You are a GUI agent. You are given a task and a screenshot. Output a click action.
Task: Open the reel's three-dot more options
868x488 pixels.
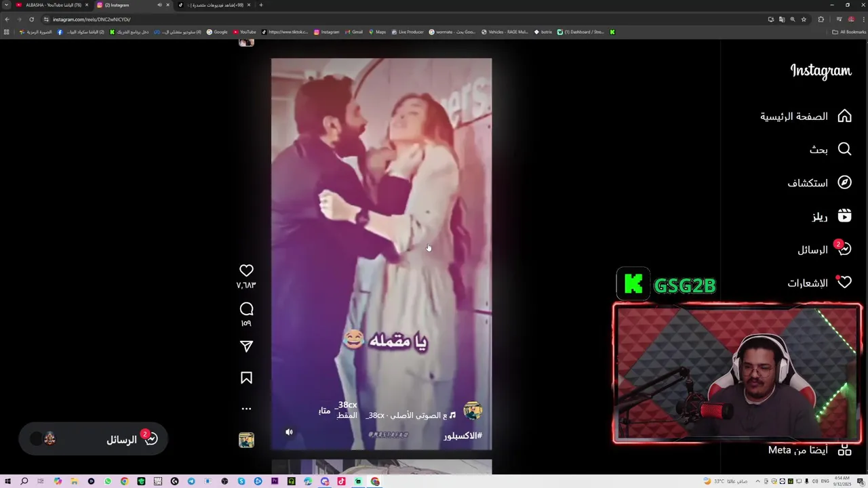point(246,409)
